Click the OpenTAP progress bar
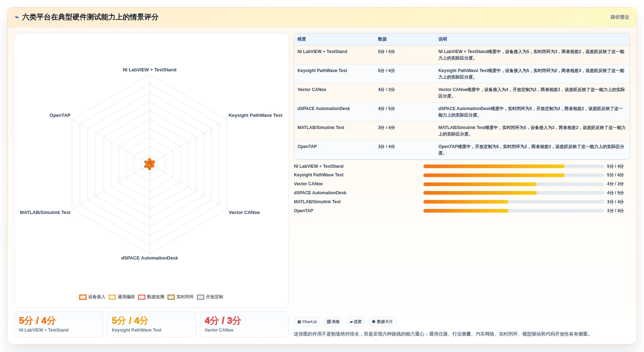 click(514, 211)
